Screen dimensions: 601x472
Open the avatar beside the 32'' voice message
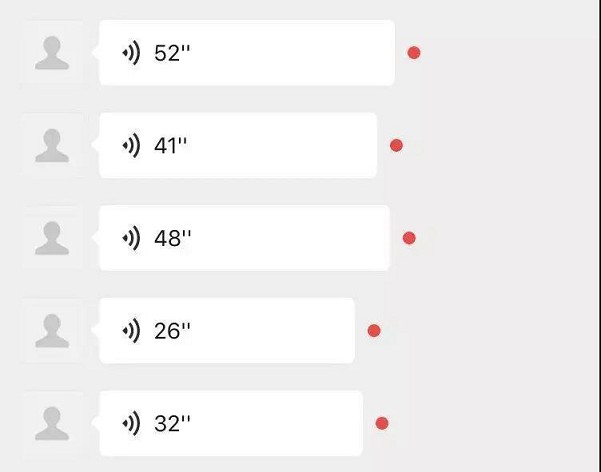coord(52,423)
